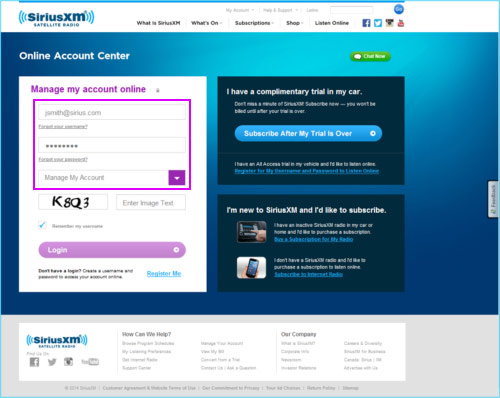Click What is SiriusXM? footer link
500x398 pixels.
point(298,343)
